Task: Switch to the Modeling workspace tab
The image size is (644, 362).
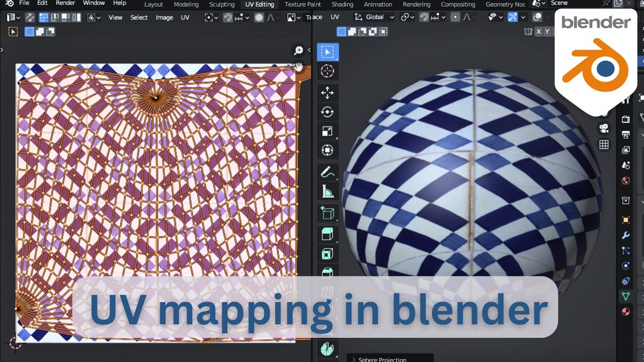Action: pyautogui.click(x=186, y=4)
